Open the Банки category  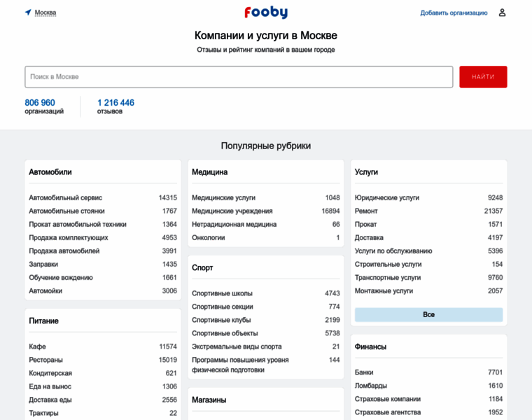(x=364, y=372)
